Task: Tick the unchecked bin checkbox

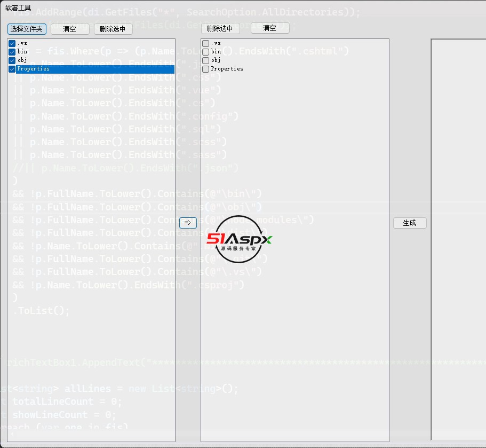Action: click(206, 52)
